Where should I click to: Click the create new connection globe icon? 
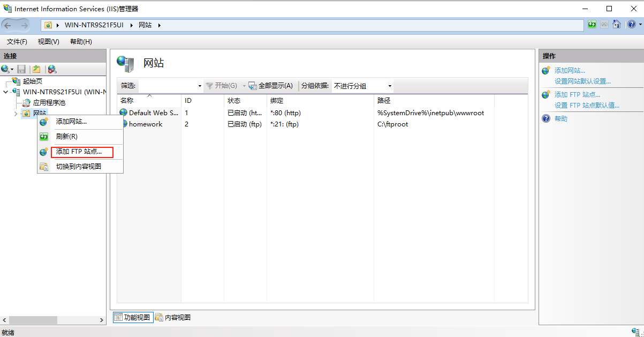point(5,69)
